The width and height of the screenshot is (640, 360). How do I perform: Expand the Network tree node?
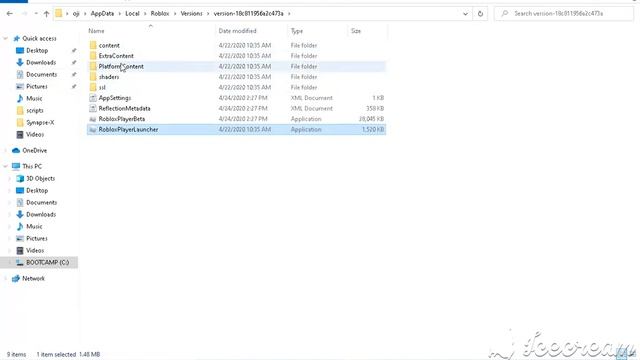coord(5,278)
